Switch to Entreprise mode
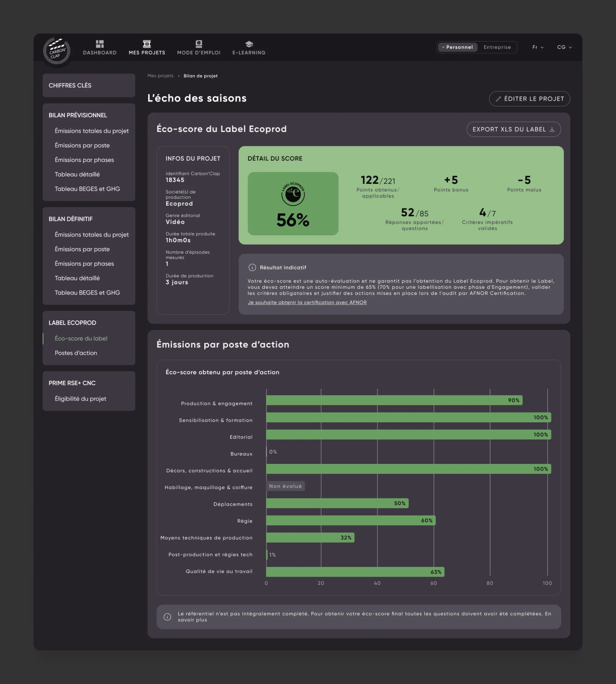The image size is (616, 684). click(497, 47)
